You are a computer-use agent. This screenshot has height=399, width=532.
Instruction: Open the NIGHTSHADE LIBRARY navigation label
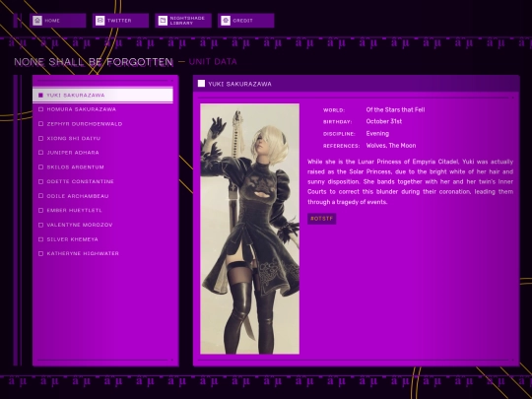click(x=187, y=21)
